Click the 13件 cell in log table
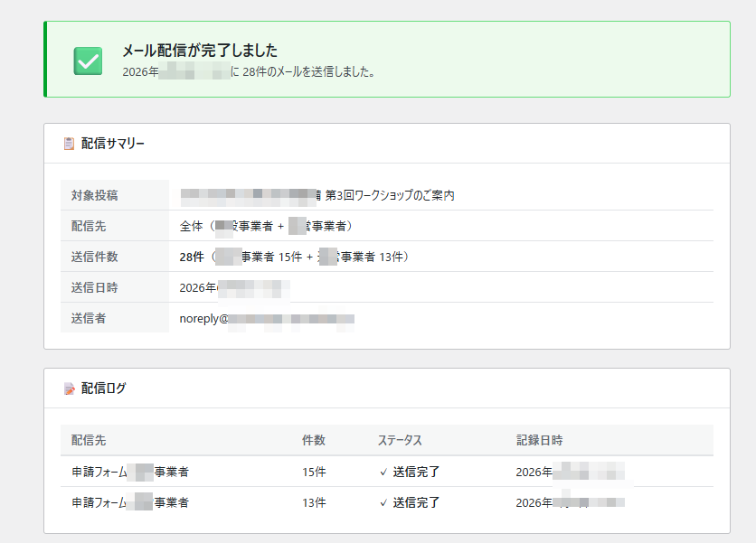756x543 pixels. pyautogui.click(x=314, y=502)
